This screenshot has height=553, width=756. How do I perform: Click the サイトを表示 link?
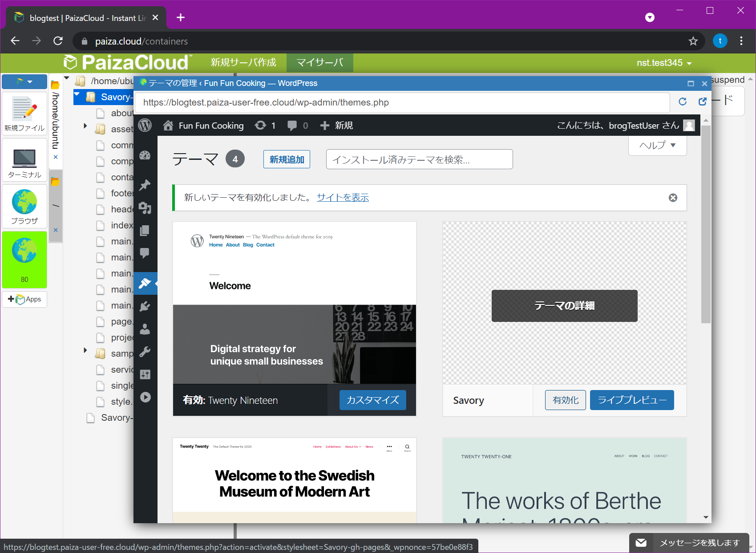click(343, 198)
